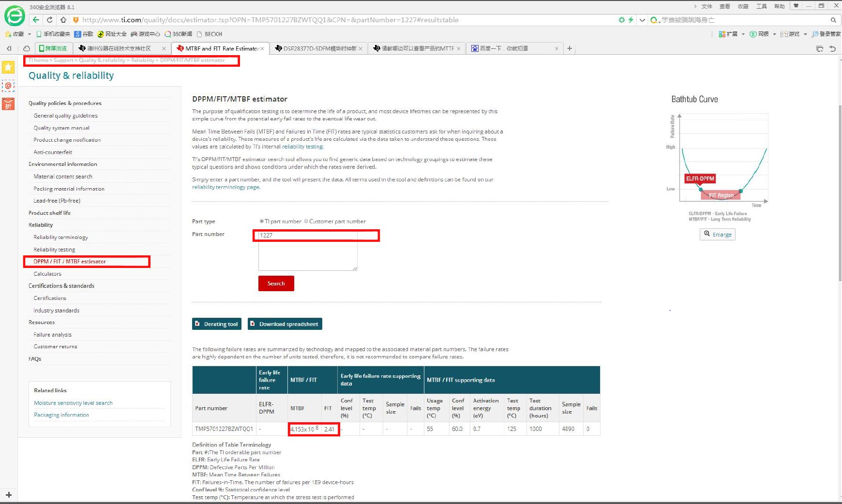Click the yellow star icon in the sidebar

8,67
